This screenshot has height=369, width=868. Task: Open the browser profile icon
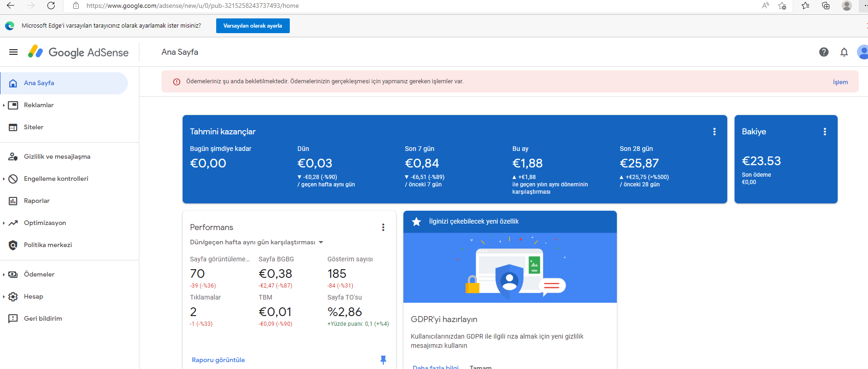point(847,6)
